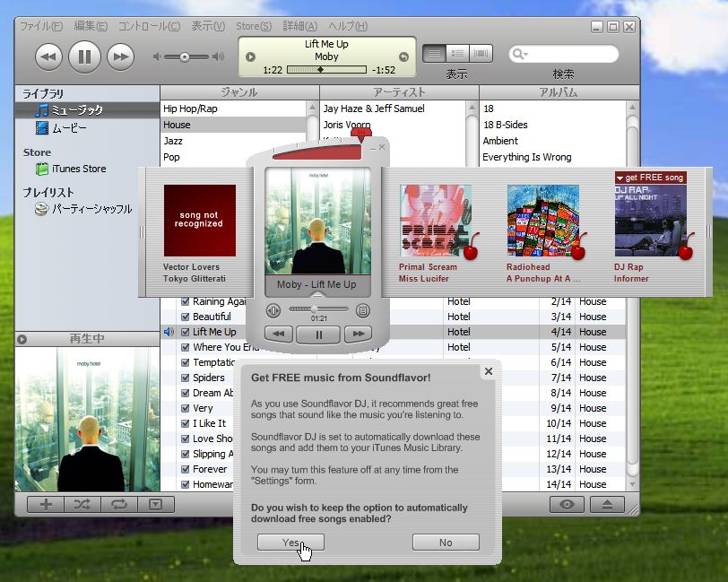Click Soundflavor mini player next button
The image size is (728, 582).
tap(358, 334)
